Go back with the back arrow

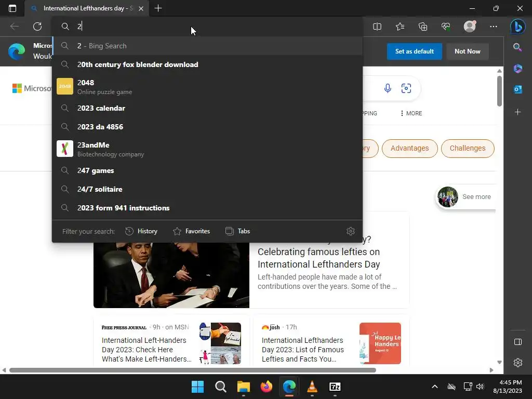coord(14,26)
